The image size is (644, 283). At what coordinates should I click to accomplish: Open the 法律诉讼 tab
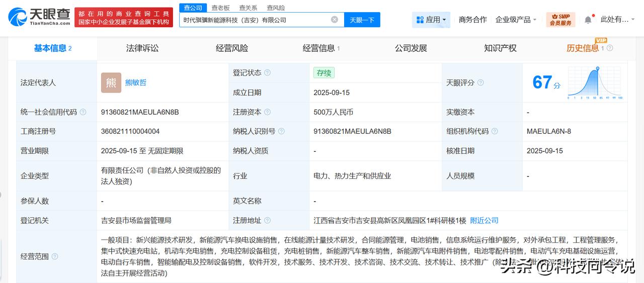coord(142,48)
